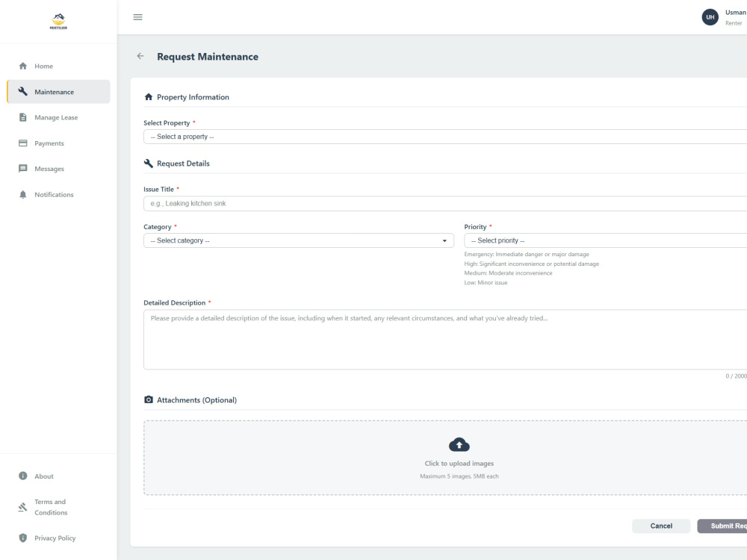This screenshot has width=747, height=560.
Task: Open the Maintenance menu item
Action: 58,92
